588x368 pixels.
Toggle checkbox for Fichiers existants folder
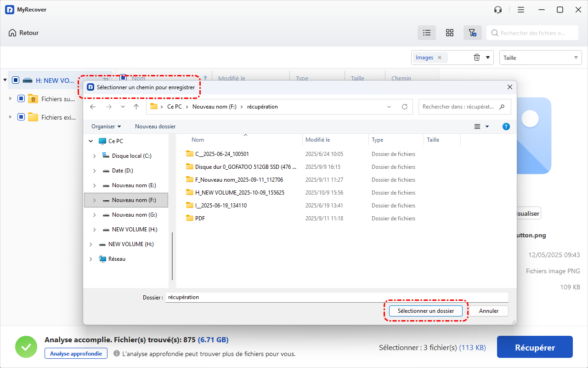21,117
